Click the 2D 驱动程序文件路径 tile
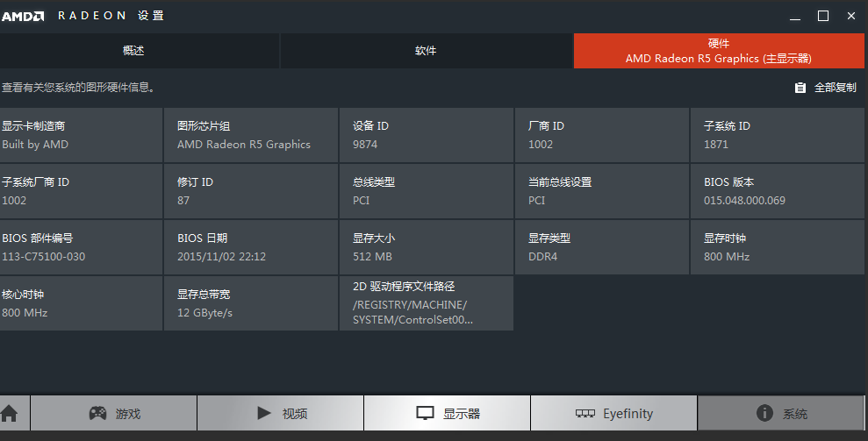868x441 pixels. (x=427, y=303)
